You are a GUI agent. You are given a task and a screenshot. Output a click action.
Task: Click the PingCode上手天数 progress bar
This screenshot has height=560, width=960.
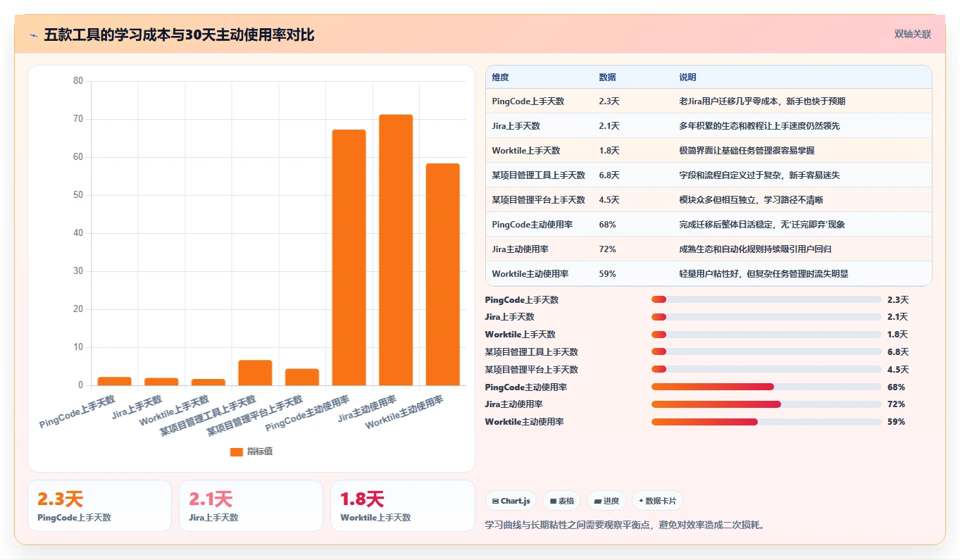click(766, 299)
